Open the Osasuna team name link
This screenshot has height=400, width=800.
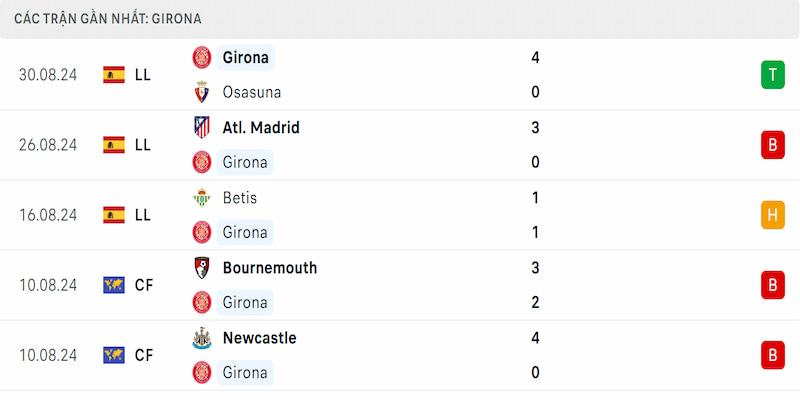coord(252,92)
